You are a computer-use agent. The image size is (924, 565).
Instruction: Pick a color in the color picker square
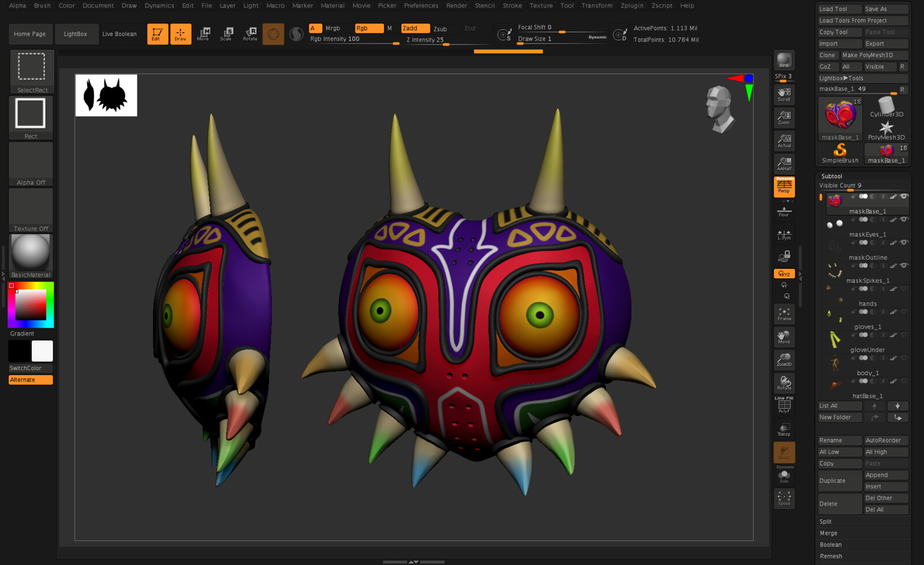point(31,305)
